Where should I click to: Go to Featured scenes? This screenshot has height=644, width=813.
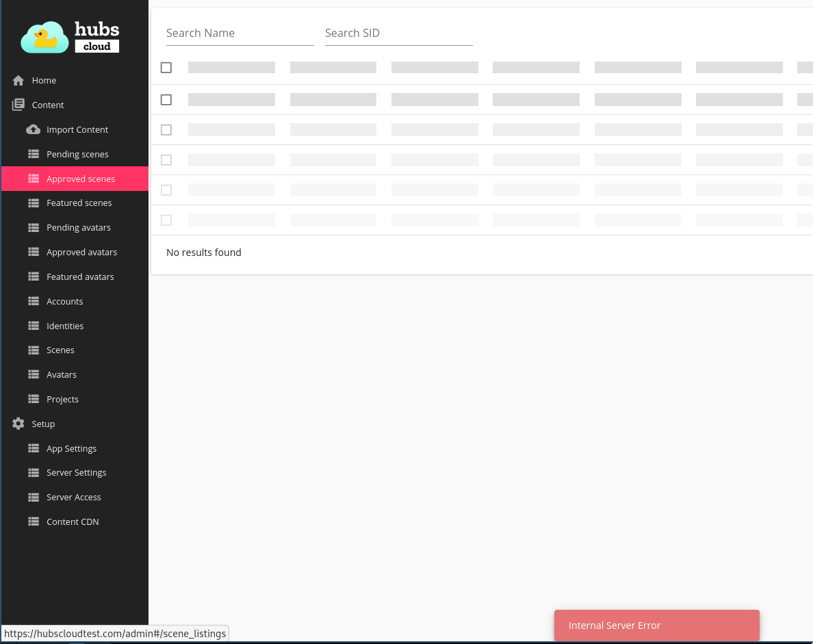tap(75, 203)
